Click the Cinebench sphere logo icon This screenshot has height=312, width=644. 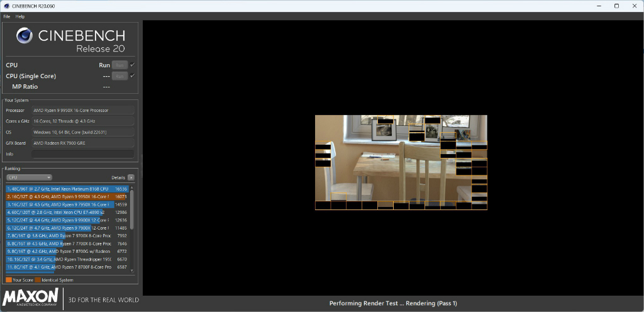[25, 36]
